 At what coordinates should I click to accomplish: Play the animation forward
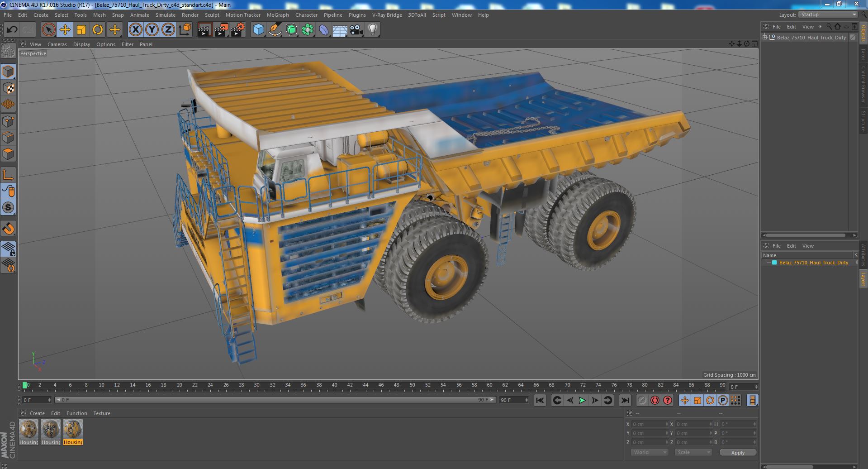point(582,400)
